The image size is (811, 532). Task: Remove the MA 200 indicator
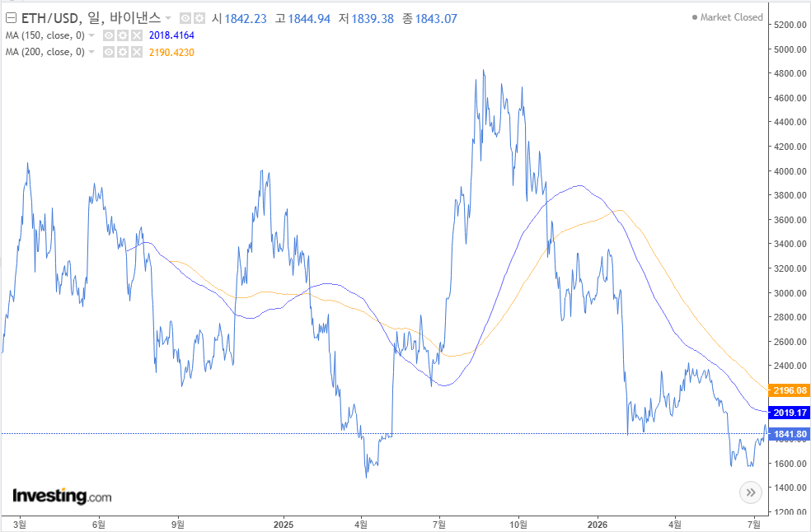point(137,52)
